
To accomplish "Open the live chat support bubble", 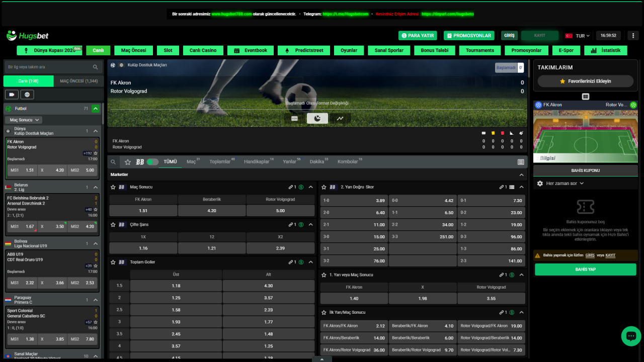I will [631, 336].
